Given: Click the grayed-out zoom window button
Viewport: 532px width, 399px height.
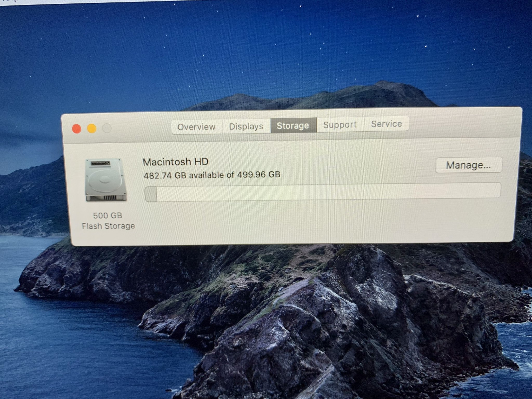Looking at the screenshot, I should tap(107, 128).
